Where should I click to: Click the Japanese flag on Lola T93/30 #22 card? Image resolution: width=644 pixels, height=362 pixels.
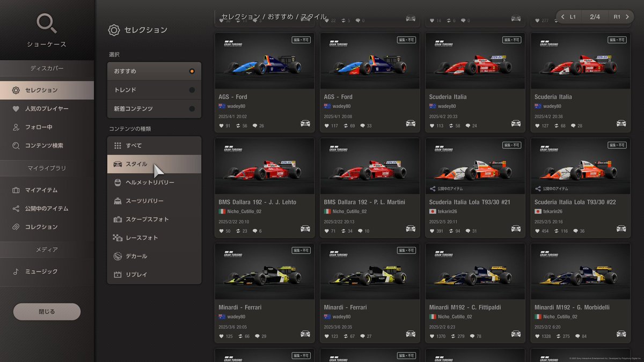537,211
